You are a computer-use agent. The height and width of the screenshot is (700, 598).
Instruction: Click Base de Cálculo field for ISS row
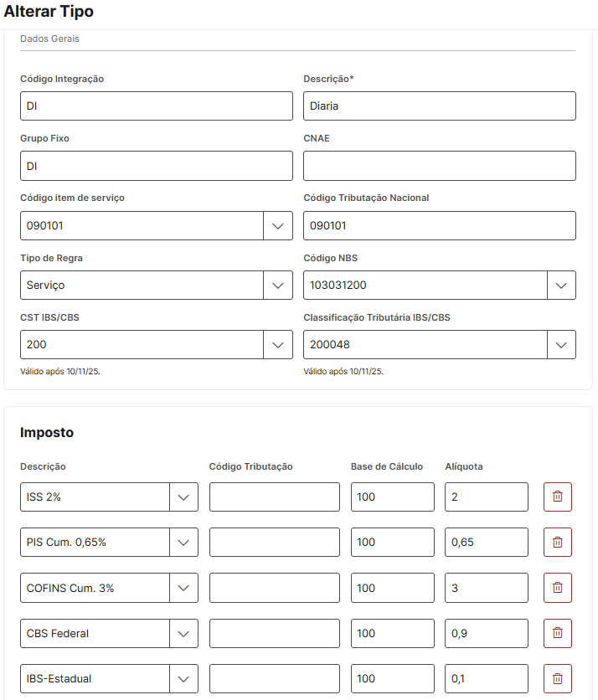click(x=392, y=497)
